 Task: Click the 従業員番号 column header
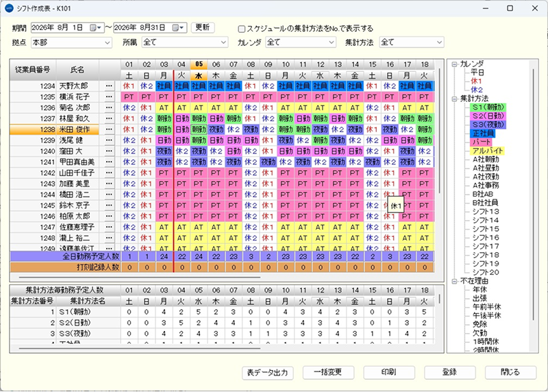point(32,70)
